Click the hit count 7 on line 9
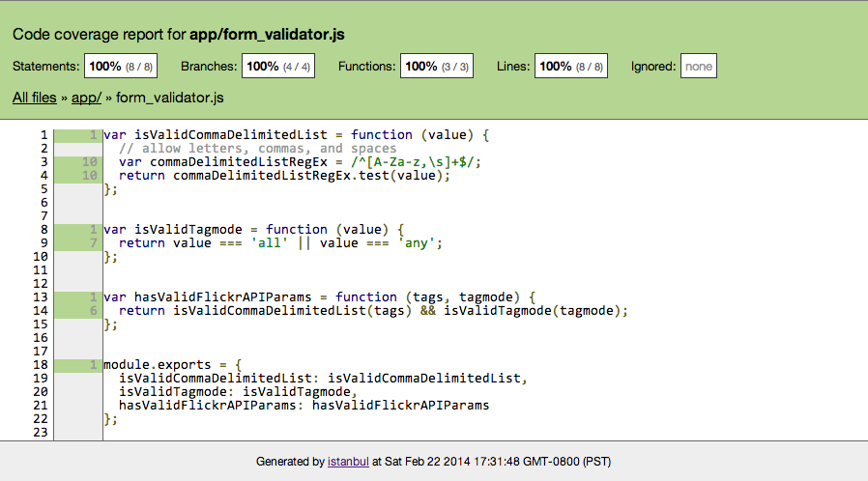The height and width of the screenshot is (481, 868). (x=94, y=243)
